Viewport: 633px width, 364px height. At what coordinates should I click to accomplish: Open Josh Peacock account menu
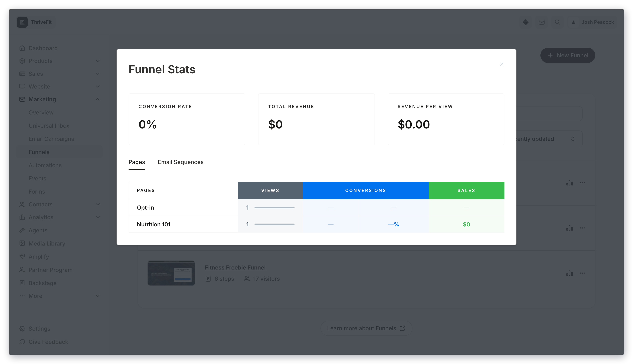[x=592, y=22]
